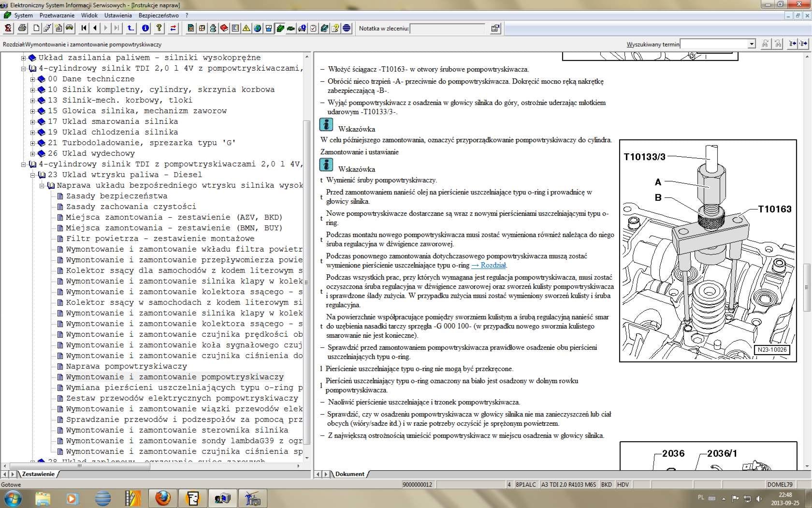Image resolution: width=812 pixels, height=508 pixels.
Task: Click the binoculars search next icon
Action: [x=765, y=44]
